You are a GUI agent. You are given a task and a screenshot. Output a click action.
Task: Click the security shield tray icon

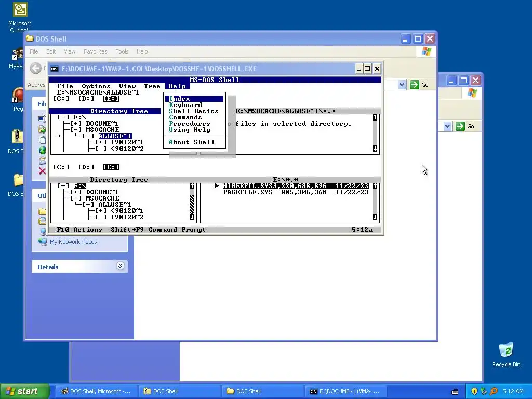tap(474, 391)
